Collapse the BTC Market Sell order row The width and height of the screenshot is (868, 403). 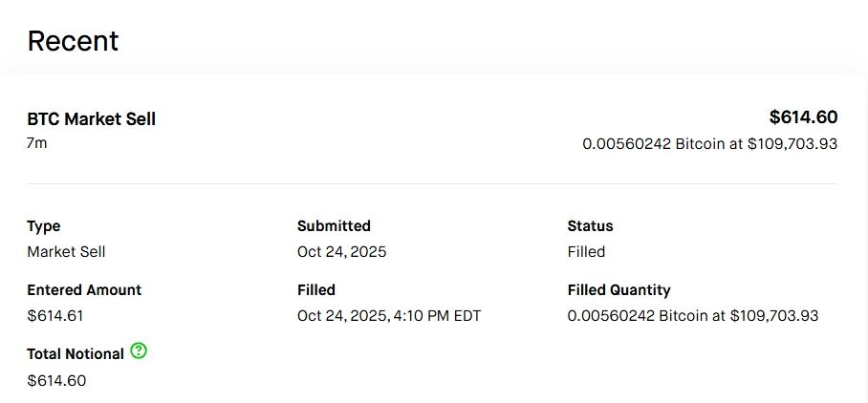point(92,119)
